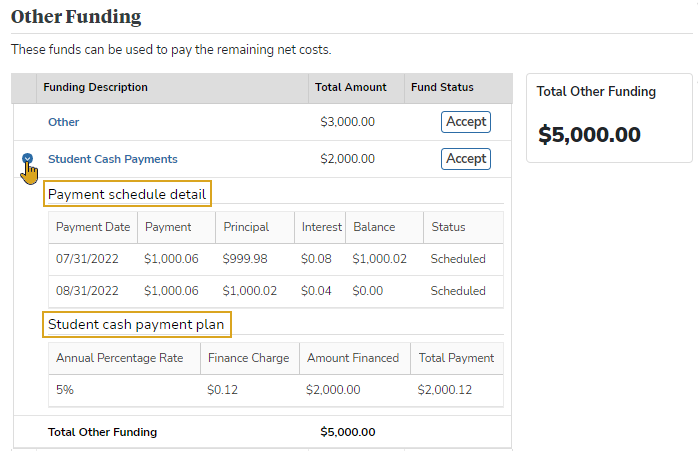Select the Total Payment header

click(x=456, y=358)
